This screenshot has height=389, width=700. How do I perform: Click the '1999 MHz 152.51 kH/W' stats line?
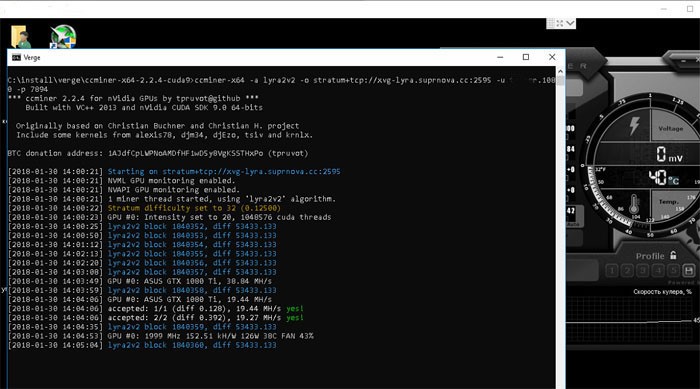(161, 336)
